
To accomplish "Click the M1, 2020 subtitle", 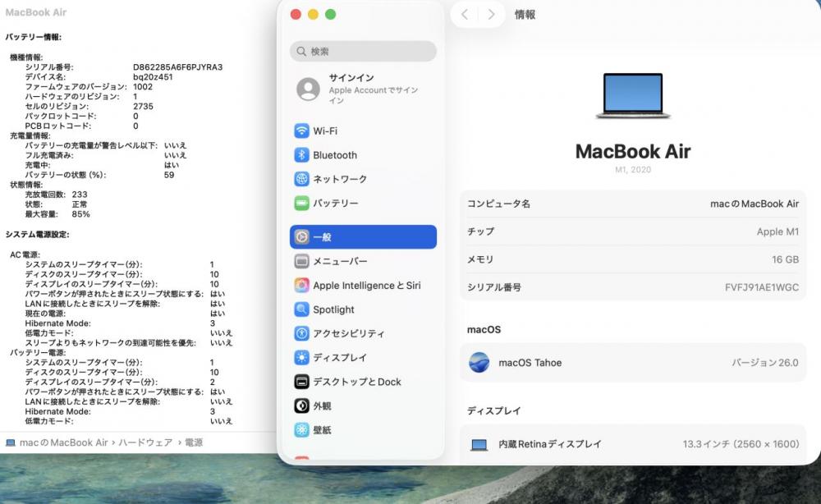I will coord(633,170).
